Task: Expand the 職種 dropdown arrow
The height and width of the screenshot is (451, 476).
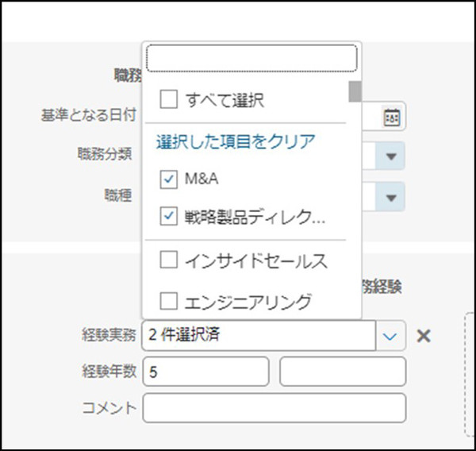Action: [390, 197]
